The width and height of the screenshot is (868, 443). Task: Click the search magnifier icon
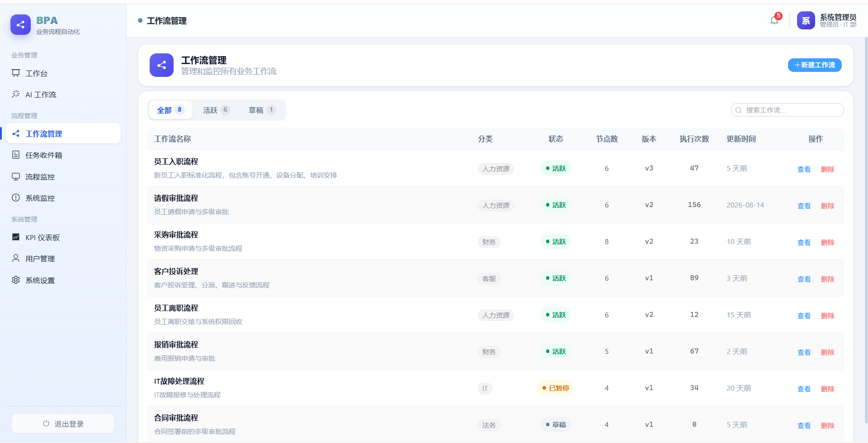(738, 110)
